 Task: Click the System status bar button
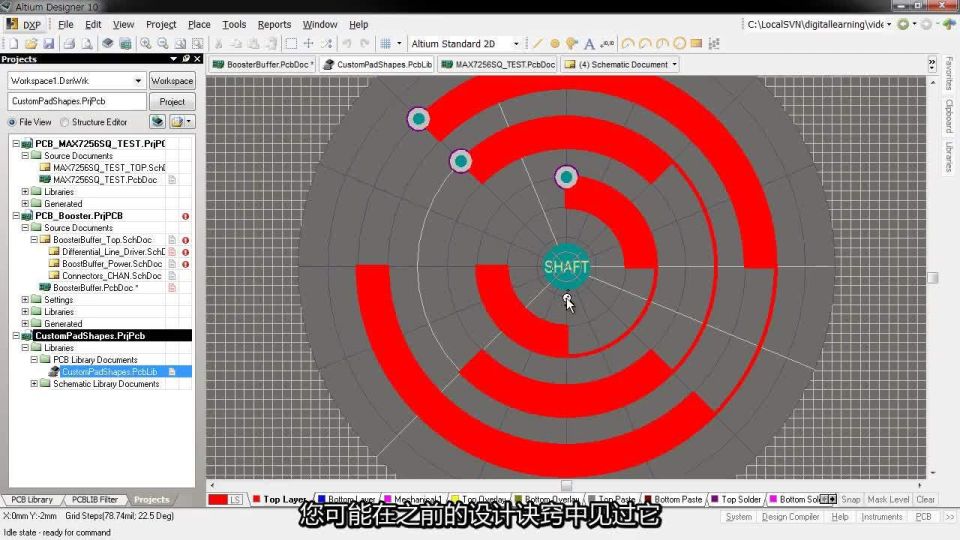738,517
